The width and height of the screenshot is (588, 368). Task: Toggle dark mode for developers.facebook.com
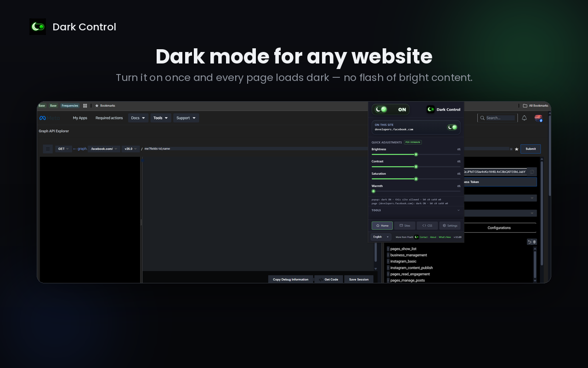(452, 127)
